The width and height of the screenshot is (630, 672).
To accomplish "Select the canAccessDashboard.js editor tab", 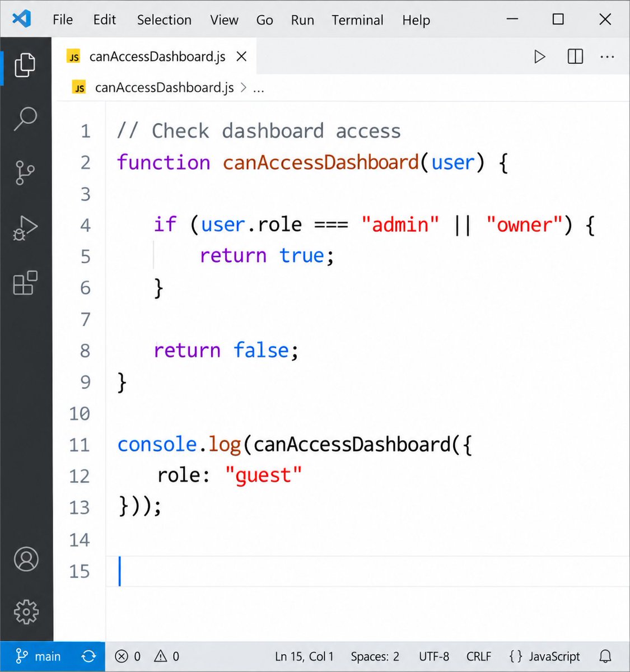I will tap(155, 57).
